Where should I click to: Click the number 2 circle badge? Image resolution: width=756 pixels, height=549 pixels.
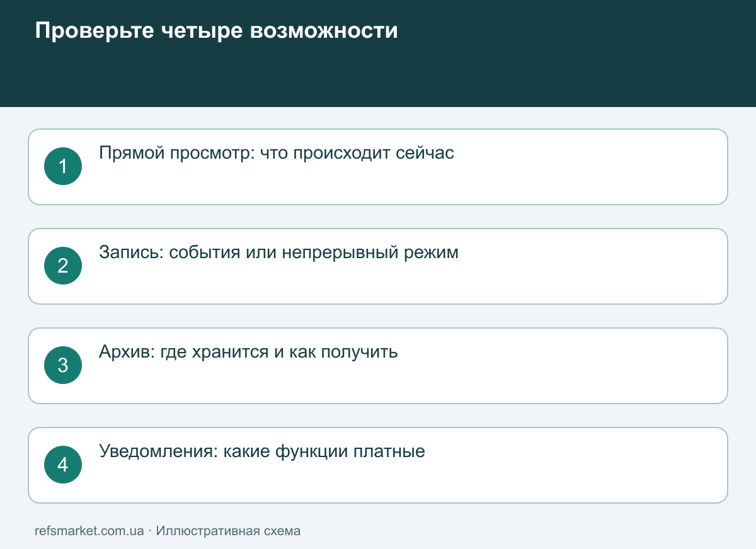tap(63, 266)
